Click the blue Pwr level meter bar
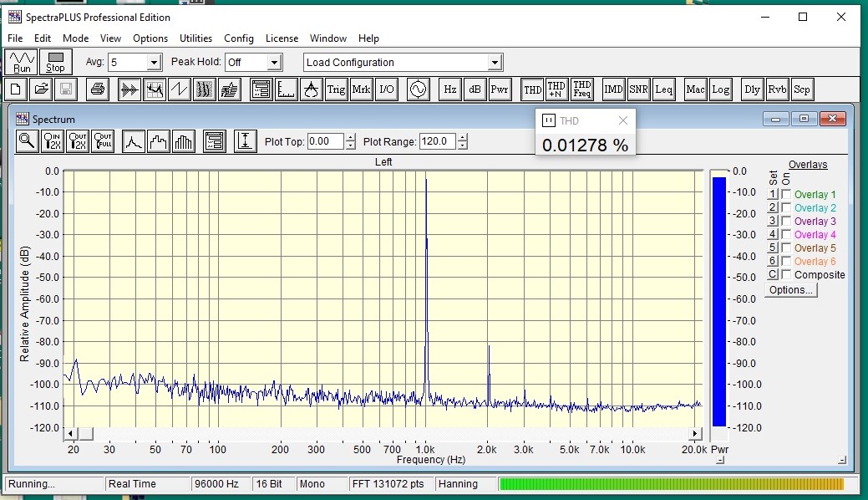868x500 pixels. (x=719, y=302)
